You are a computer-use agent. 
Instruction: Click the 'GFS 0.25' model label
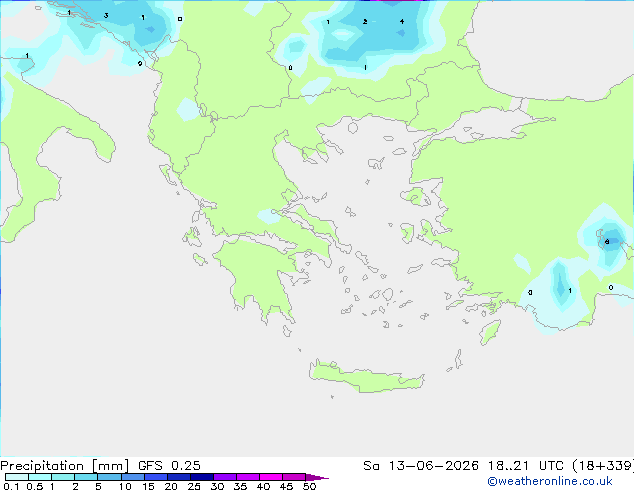pyautogui.click(x=169, y=466)
